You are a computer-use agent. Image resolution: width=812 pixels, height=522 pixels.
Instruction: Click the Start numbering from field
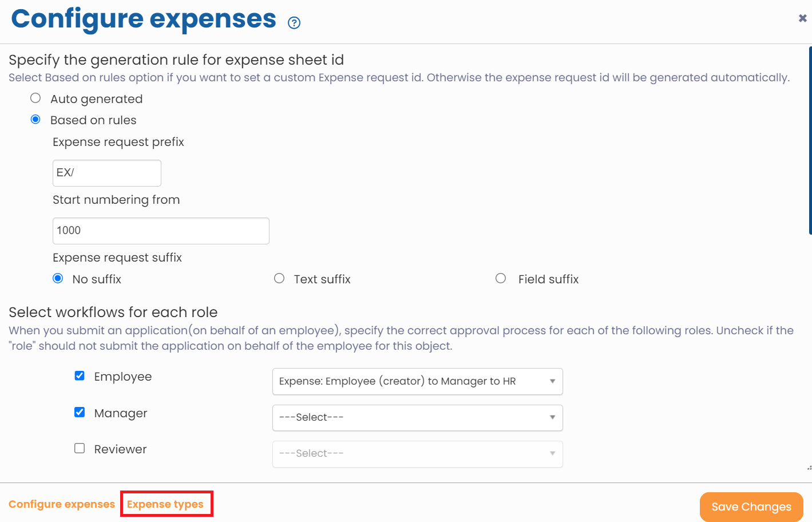(x=161, y=231)
